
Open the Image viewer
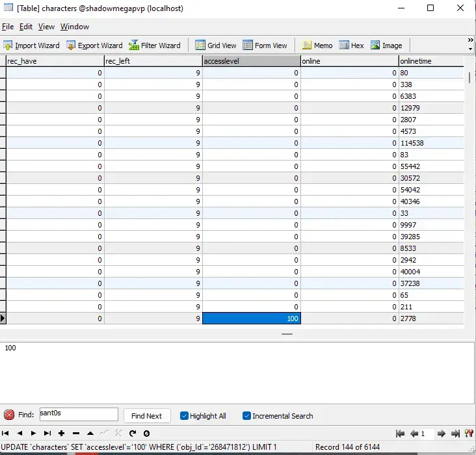(386, 45)
